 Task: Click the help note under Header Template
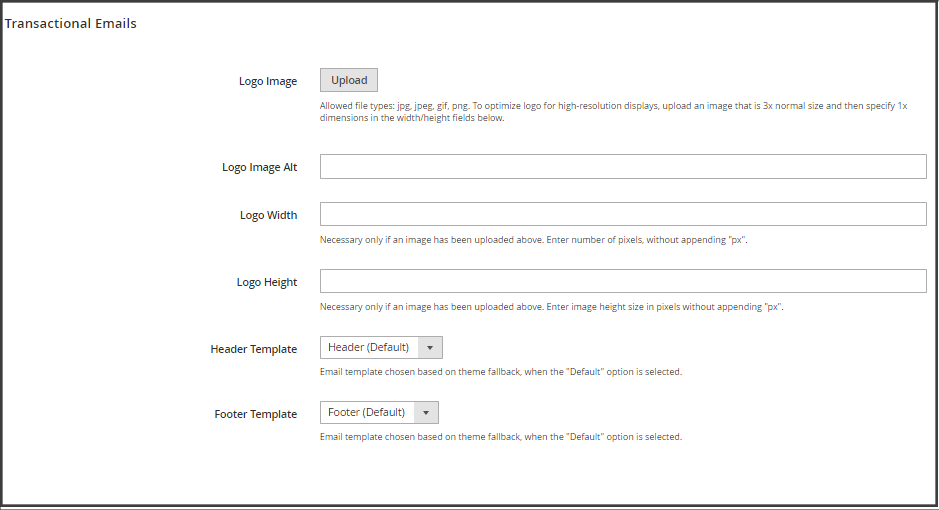point(500,372)
